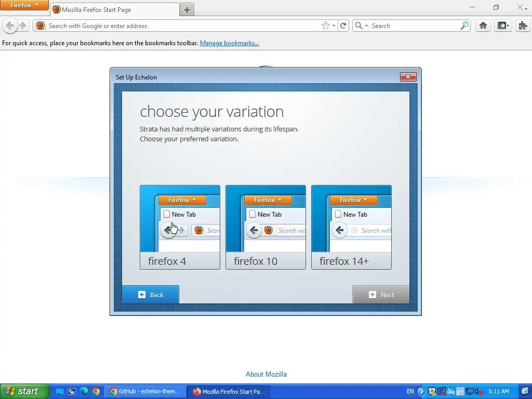Open the Bookmarks menu toolbar button

pyautogui.click(x=503, y=25)
